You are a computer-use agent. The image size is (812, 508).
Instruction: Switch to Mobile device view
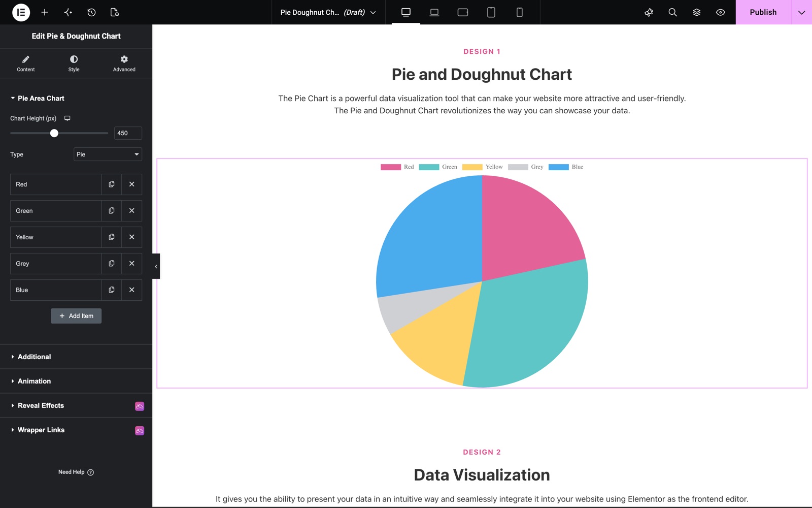(x=520, y=12)
